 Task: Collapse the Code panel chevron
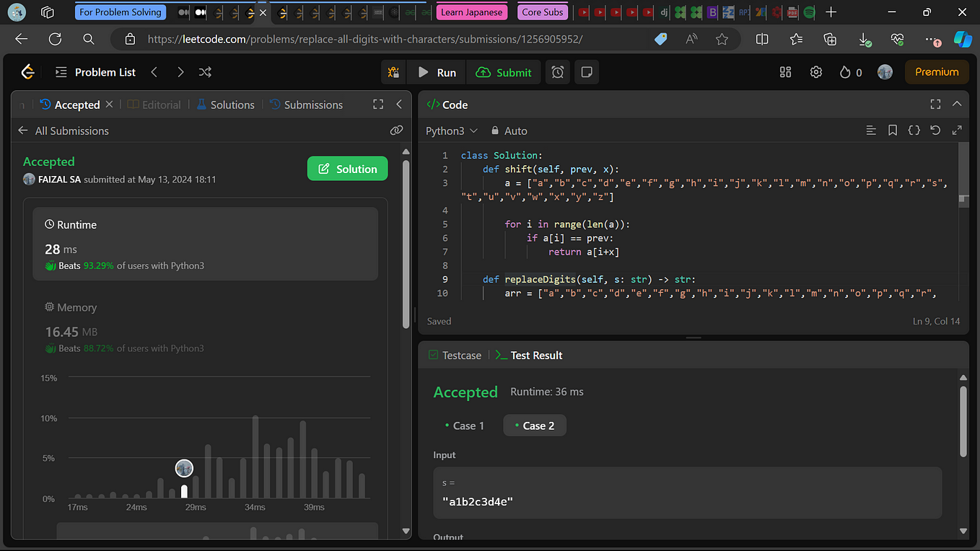[957, 105]
